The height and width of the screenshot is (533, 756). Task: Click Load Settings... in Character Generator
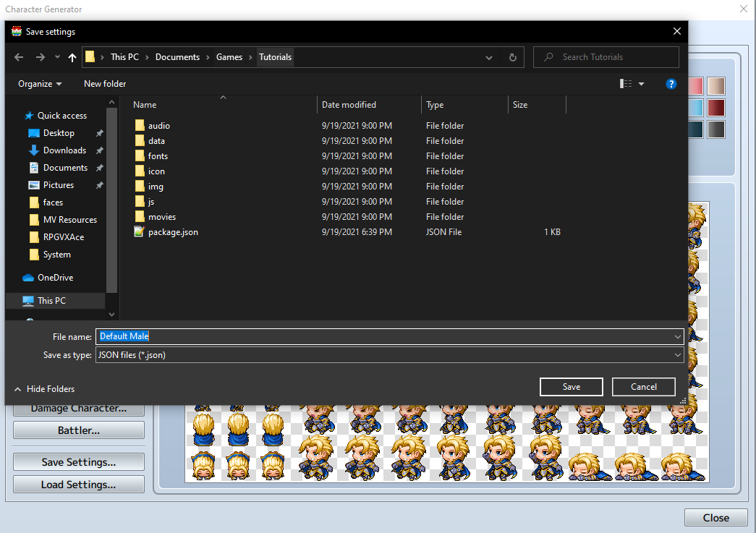pos(79,485)
